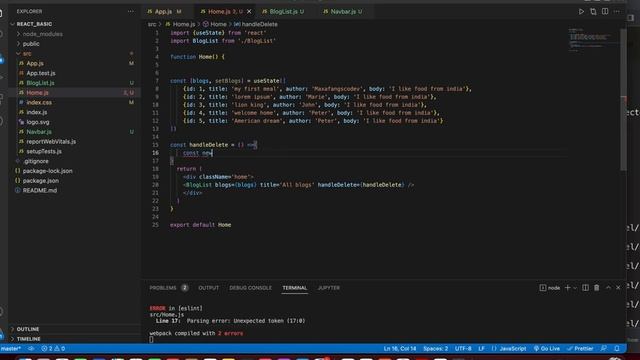This screenshot has height=360, width=640.
Task: Open logo.svg in the Explorer
Action: (x=38, y=122)
